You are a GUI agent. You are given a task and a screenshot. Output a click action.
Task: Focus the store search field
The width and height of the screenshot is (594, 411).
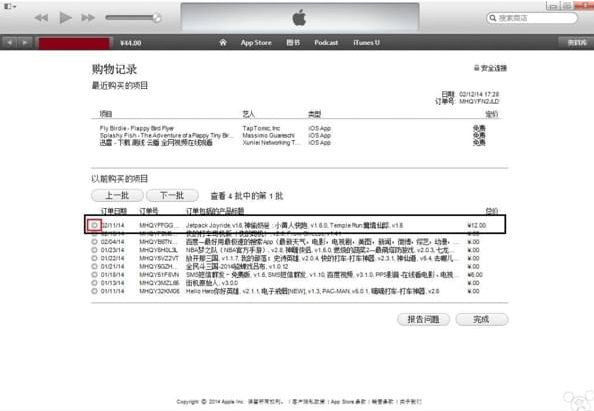tap(532, 18)
